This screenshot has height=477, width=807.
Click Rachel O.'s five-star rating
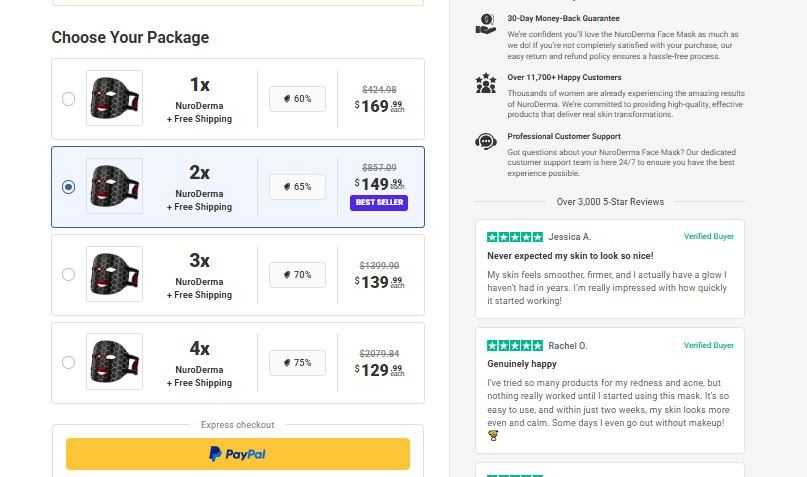(515, 345)
